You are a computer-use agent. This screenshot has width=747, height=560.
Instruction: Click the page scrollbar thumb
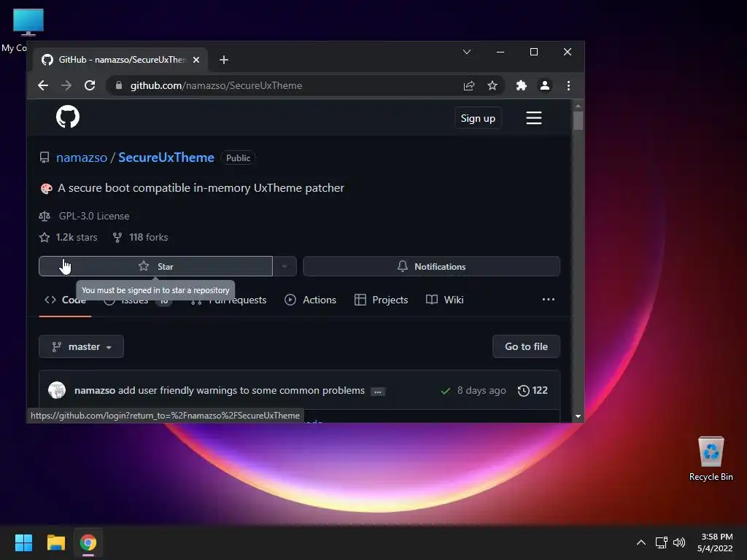tap(578, 120)
